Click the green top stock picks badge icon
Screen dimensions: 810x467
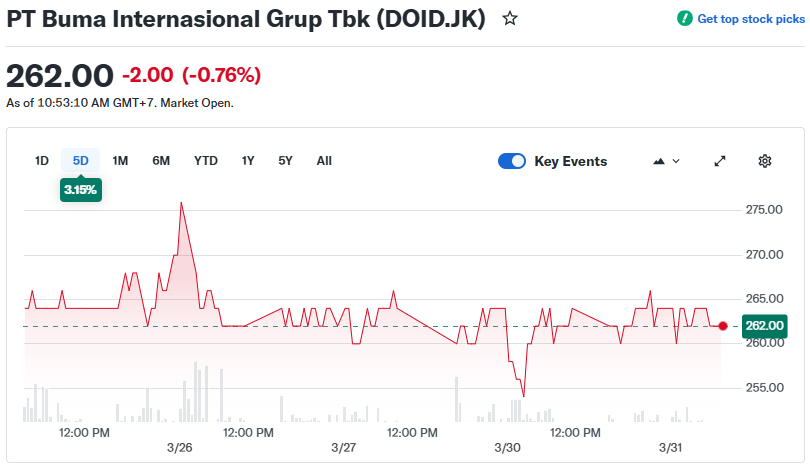pyautogui.click(x=684, y=19)
